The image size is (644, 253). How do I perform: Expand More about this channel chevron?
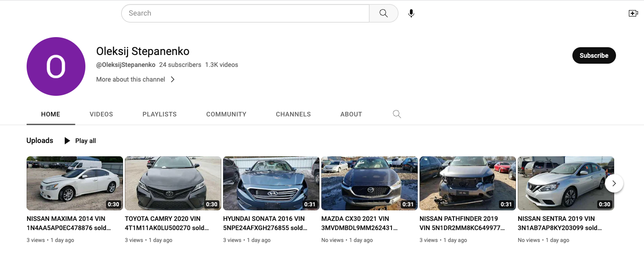pos(173,79)
